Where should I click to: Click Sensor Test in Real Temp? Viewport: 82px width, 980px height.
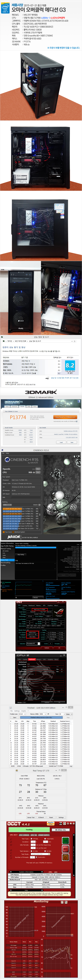[31, 818]
